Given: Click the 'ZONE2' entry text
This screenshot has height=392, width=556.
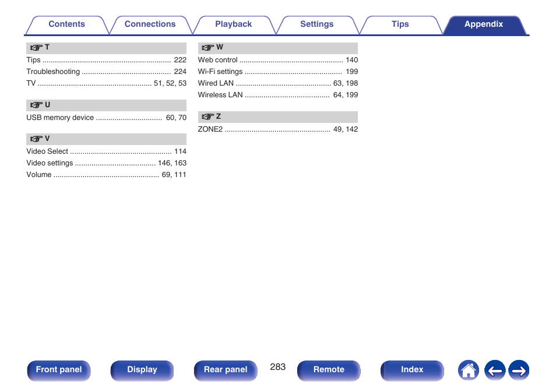Looking at the screenshot, I should (x=210, y=129).
